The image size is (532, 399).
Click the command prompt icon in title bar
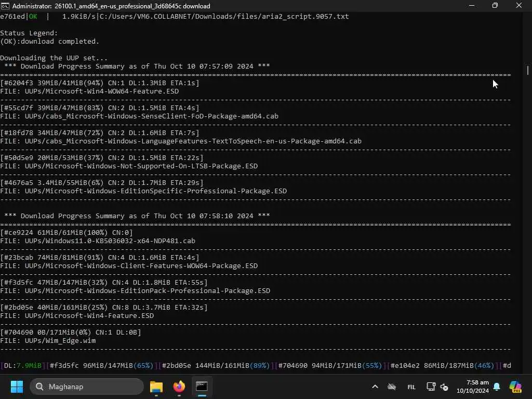[5, 6]
